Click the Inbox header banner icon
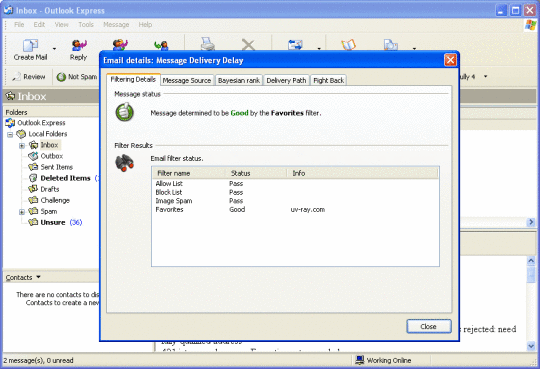The width and height of the screenshot is (540, 369). coord(10,96)
